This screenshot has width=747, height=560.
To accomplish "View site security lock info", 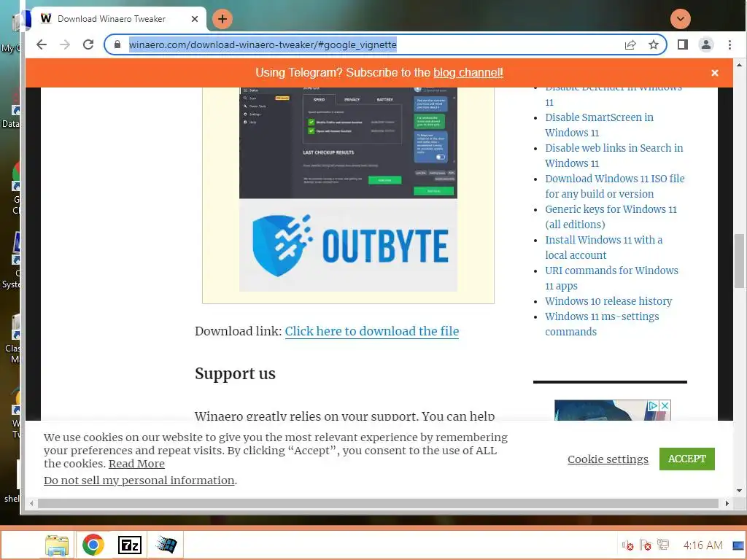I will tap(117, 44).
